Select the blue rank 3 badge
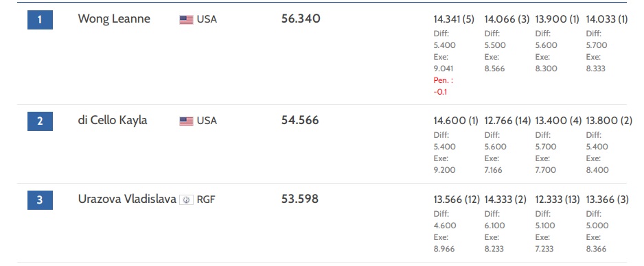This screenshot has width=644, height=266. coord(41,200)
